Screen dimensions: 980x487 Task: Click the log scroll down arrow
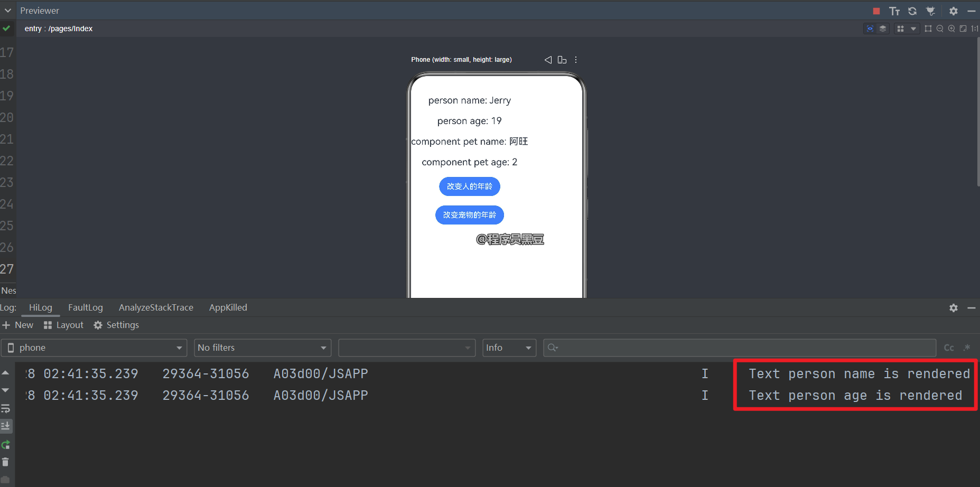pyautogui.click(x=6, y=390)
